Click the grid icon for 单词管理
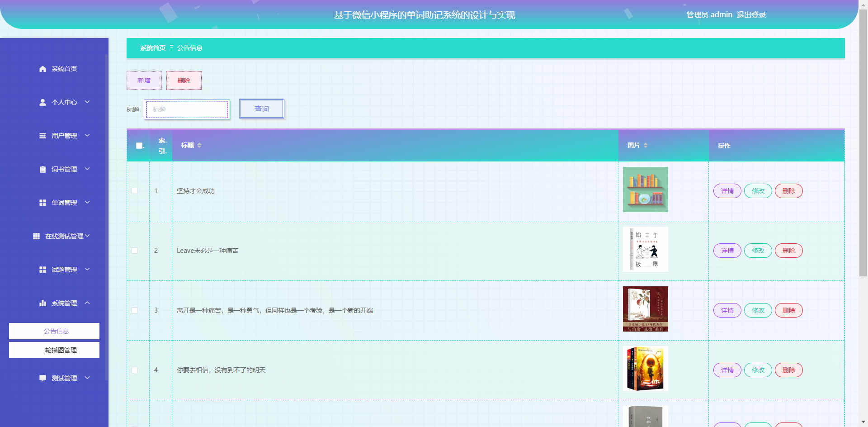The width and height of the screenshot is (868, 427). (42, 203)
